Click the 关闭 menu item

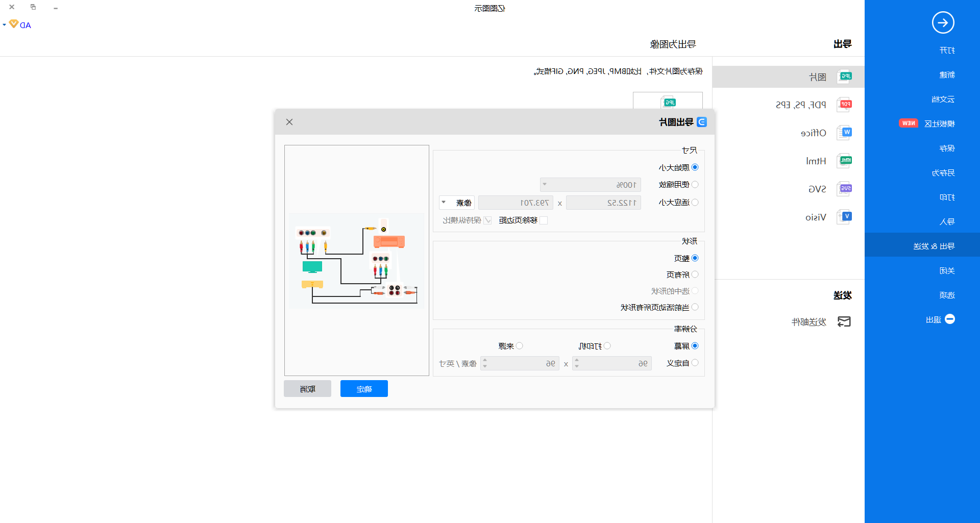pos(947,270)
